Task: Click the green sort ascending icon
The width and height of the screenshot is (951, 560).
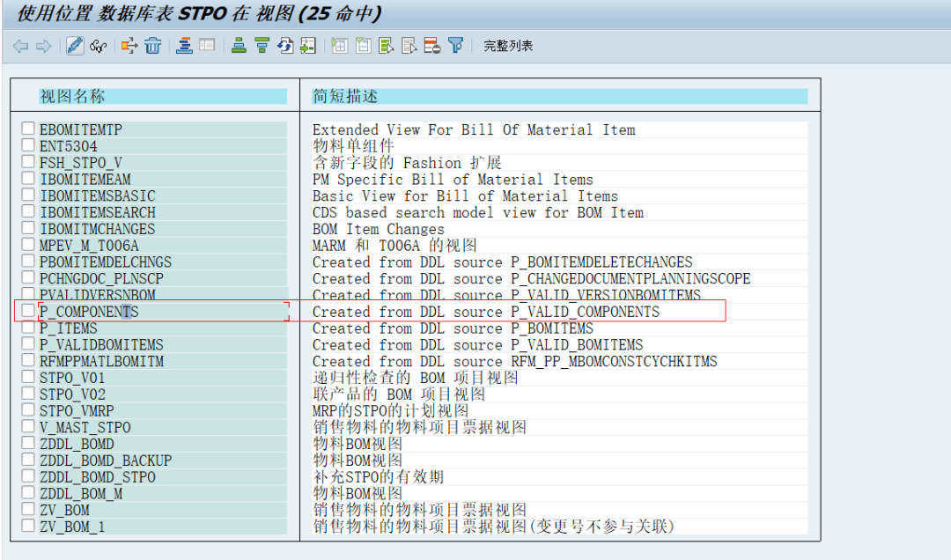Action: tap(239, 46)
